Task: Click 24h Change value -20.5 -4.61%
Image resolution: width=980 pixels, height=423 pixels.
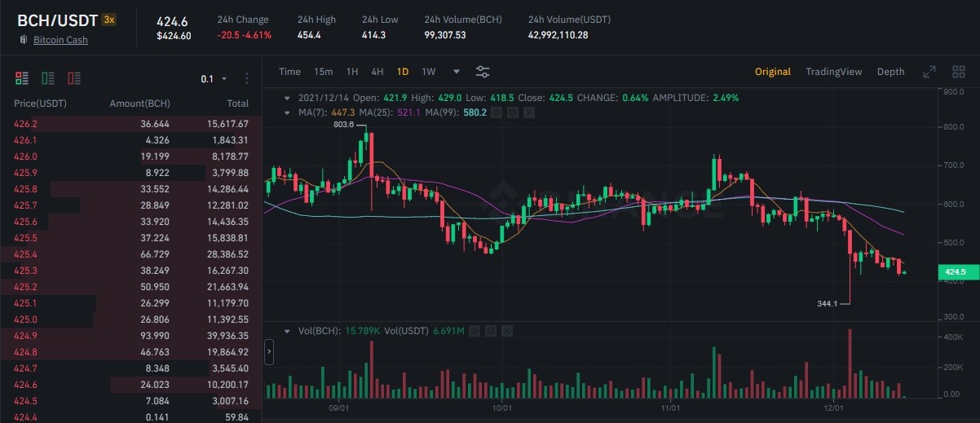Action: [245, 35]
